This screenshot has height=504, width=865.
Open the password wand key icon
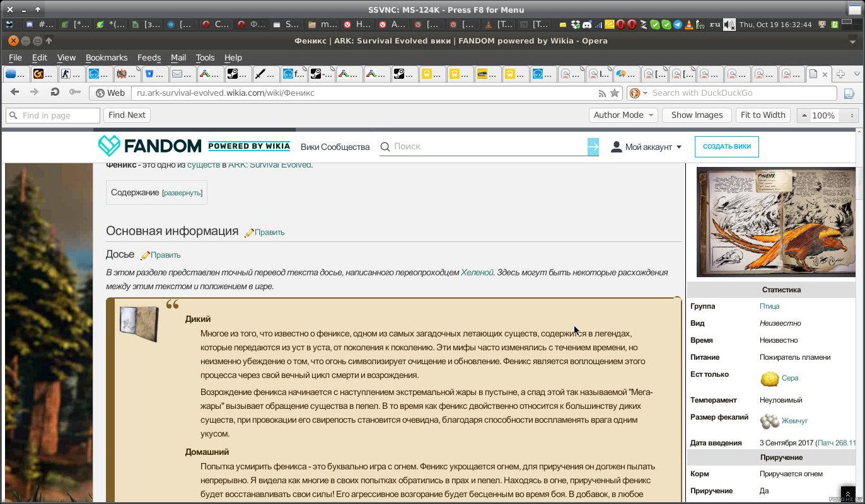75,93
